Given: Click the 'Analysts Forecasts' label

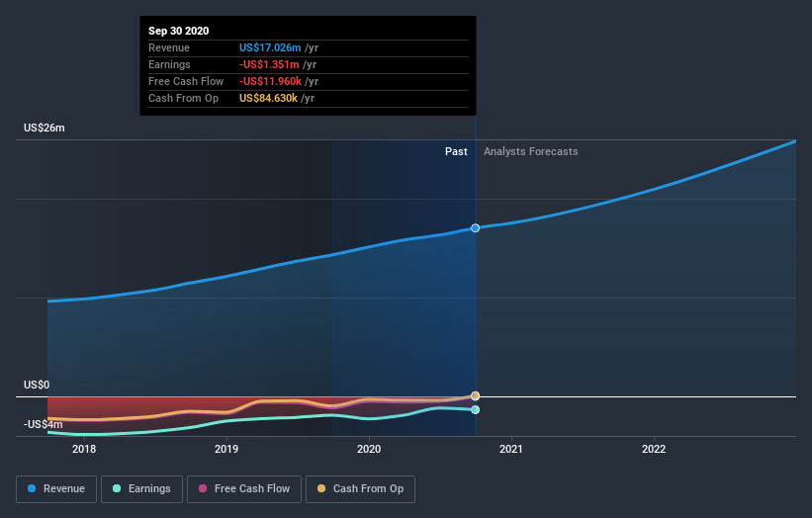Looking at the screenshot, I should (x=531, y=151).
